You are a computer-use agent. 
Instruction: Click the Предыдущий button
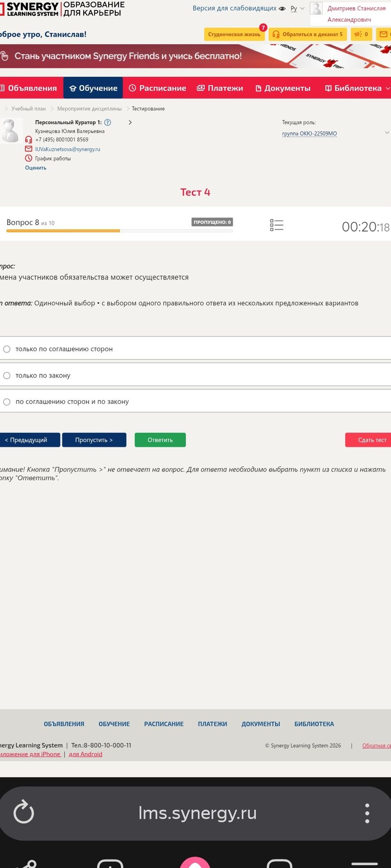tap(29, 440)
